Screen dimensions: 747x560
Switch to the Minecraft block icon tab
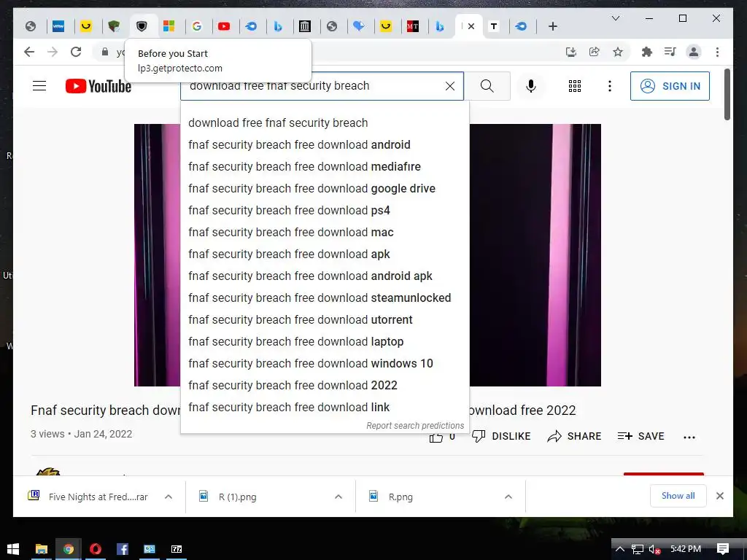point(114,26)
